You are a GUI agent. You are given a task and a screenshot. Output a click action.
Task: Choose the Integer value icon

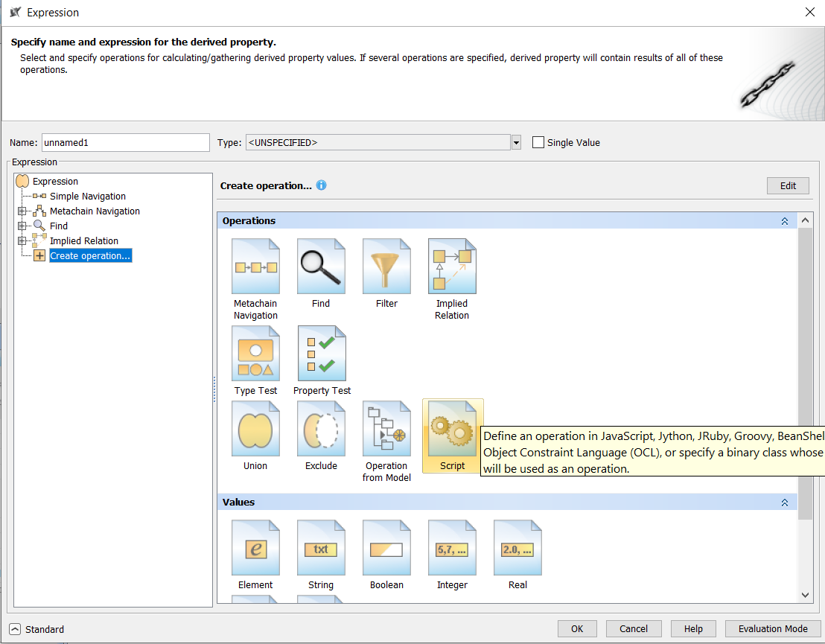click(452, 547)
